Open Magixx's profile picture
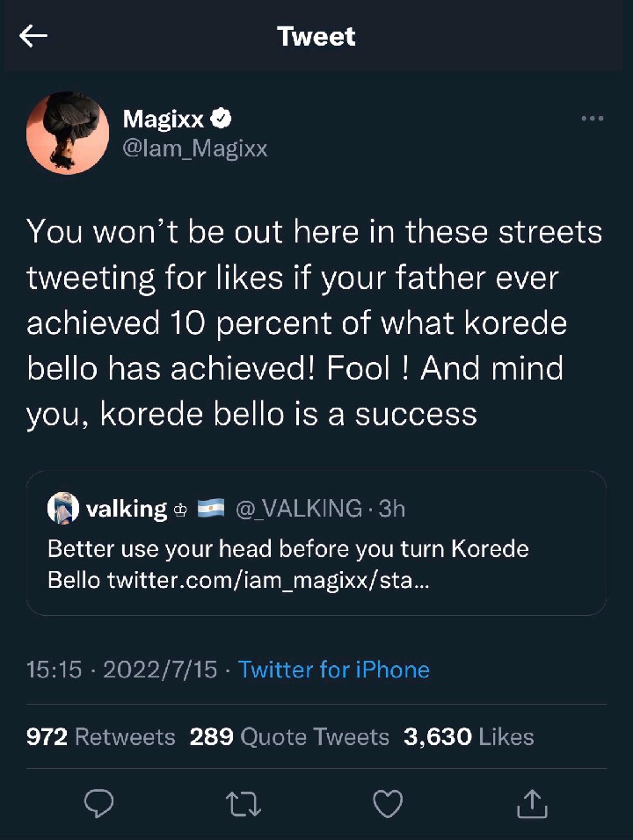633x840 pixels. (x=68, y=133)
